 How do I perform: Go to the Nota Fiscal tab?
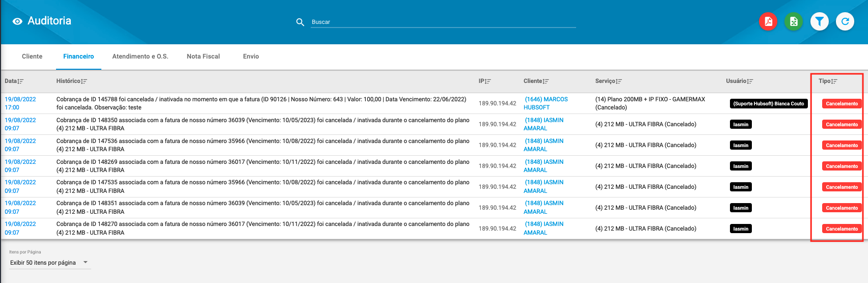coord(203,56)
